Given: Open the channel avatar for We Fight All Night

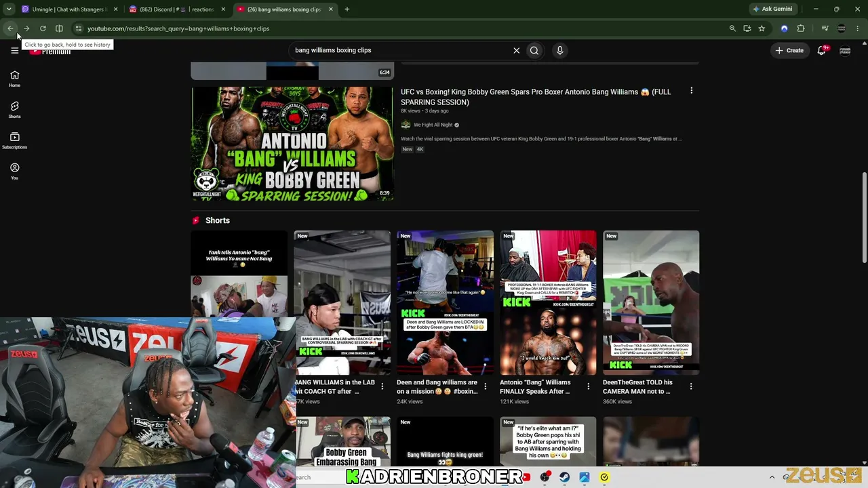Looking at the screenshot, I should coord(406,125).
